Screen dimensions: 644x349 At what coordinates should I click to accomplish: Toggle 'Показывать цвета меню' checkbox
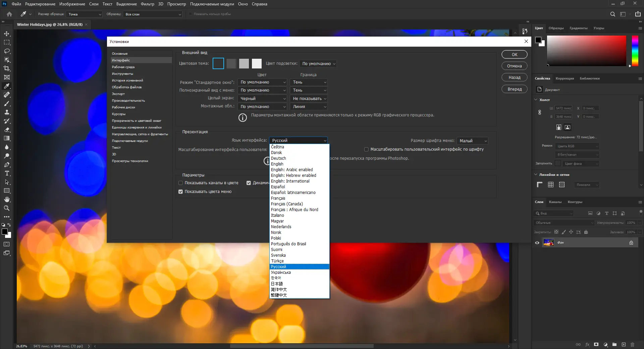click(x=181, y=192)
